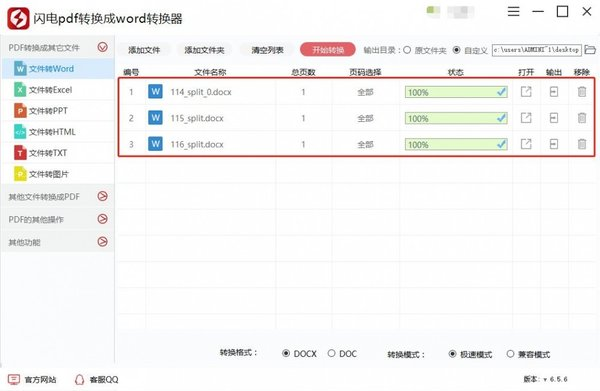The image size is (600, 391).
Task: Show output folder for 116_split.docx
Action: pyautogui.click(x=554, y=144)
